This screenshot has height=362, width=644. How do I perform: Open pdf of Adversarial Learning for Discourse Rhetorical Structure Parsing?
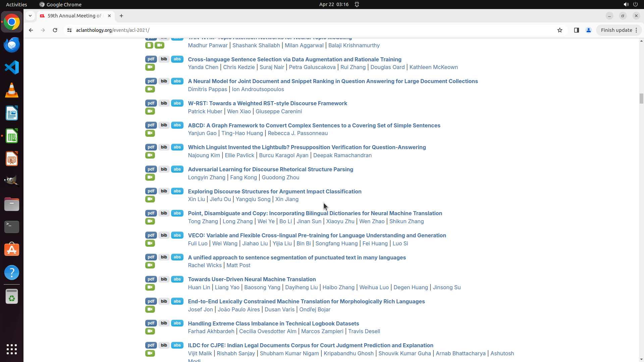(151, 169)
